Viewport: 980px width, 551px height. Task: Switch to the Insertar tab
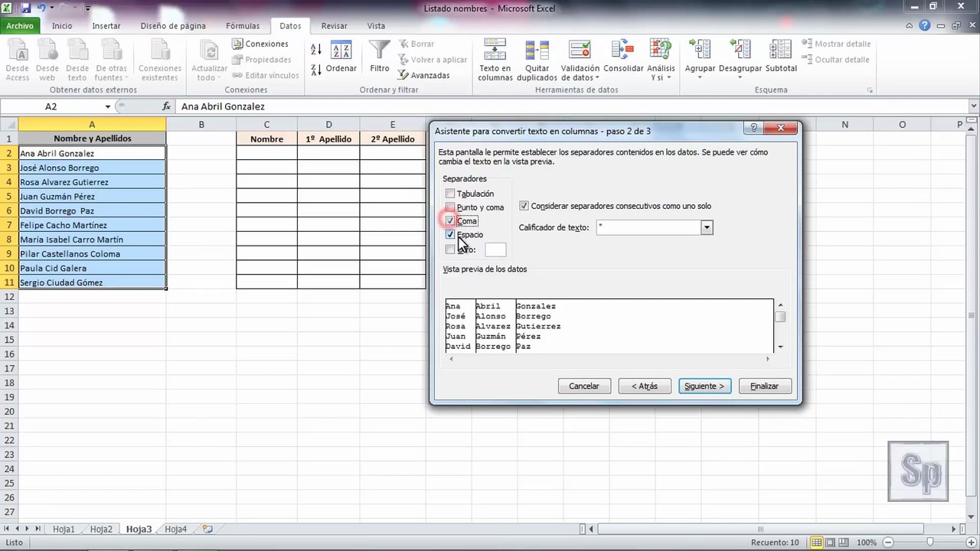(106, 25)
